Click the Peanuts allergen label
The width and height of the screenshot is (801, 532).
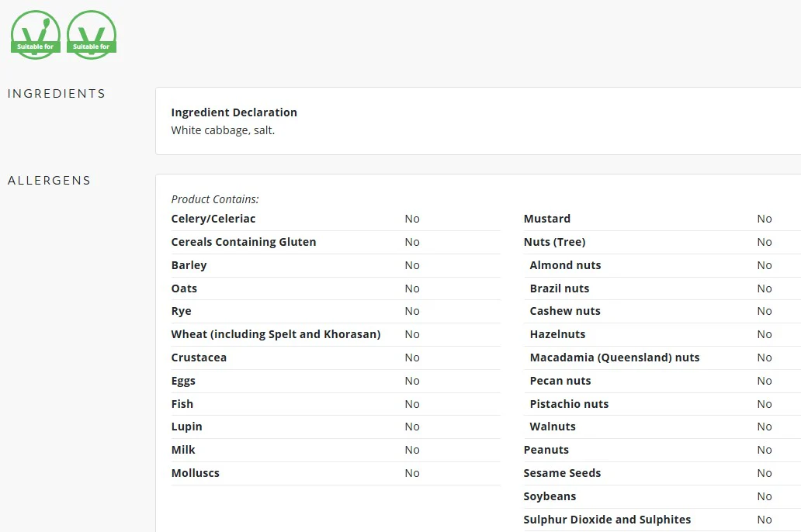coord(546,450)
